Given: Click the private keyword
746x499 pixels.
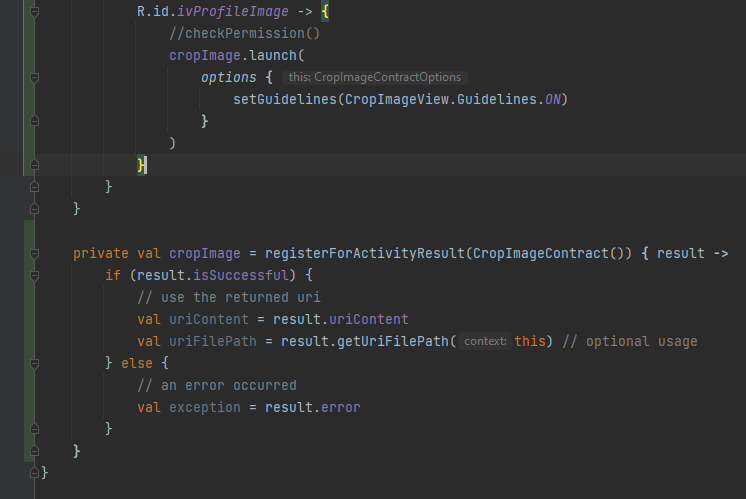Looking at the screenshot, I should point(101,254).
